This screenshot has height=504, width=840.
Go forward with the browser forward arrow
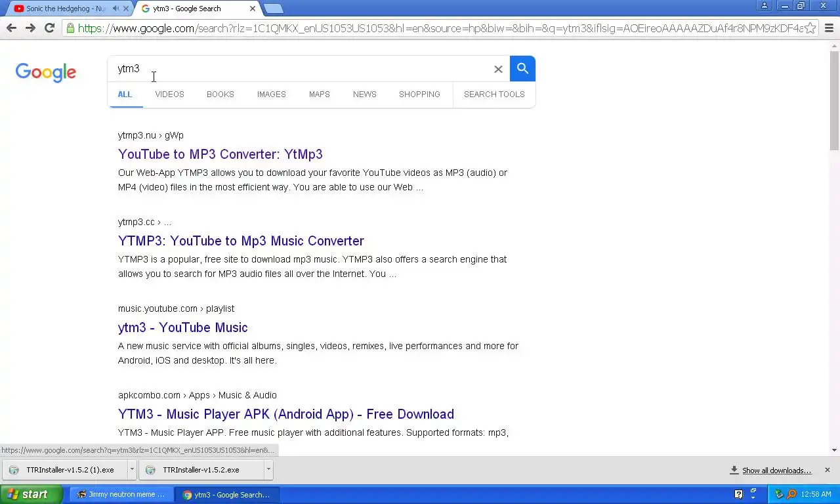click(x=30, y=28)
